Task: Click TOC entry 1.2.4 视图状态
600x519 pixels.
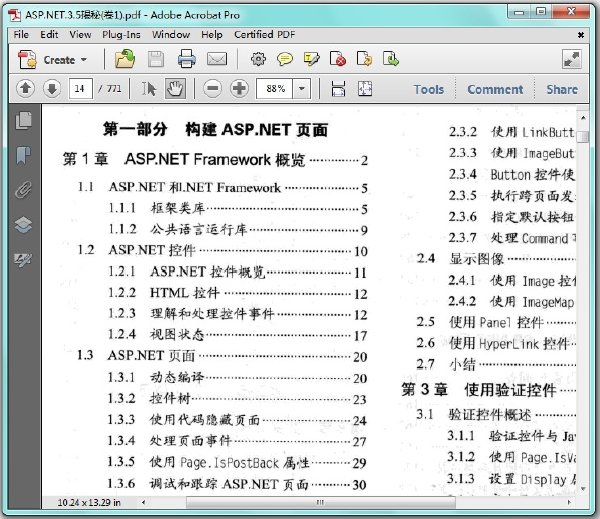Action: pyautogui.click(x=238, y=335)
